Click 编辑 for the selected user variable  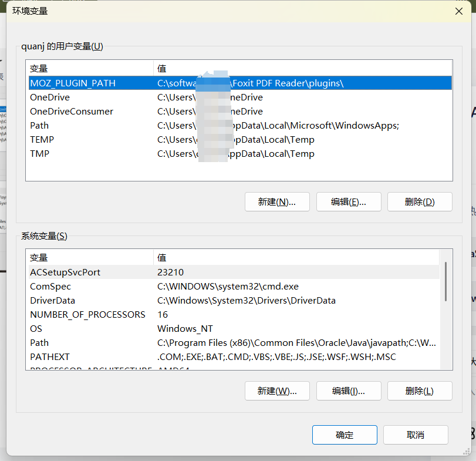click(x=349, y=201)
